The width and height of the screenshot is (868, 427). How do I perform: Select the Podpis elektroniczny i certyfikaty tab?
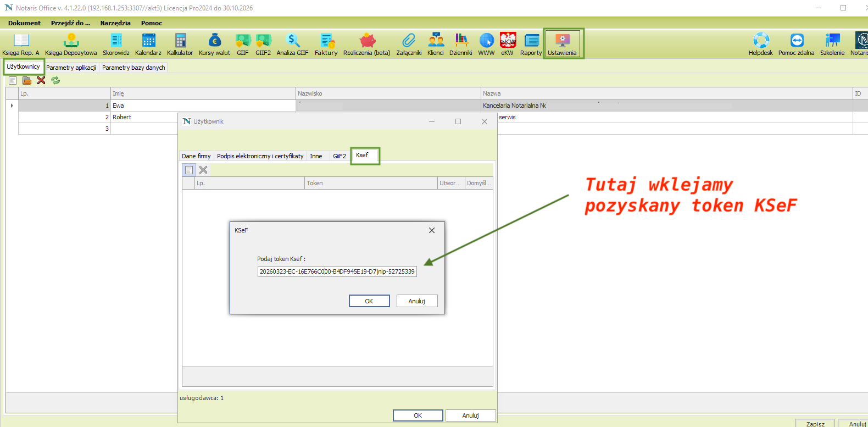point(260,156)
